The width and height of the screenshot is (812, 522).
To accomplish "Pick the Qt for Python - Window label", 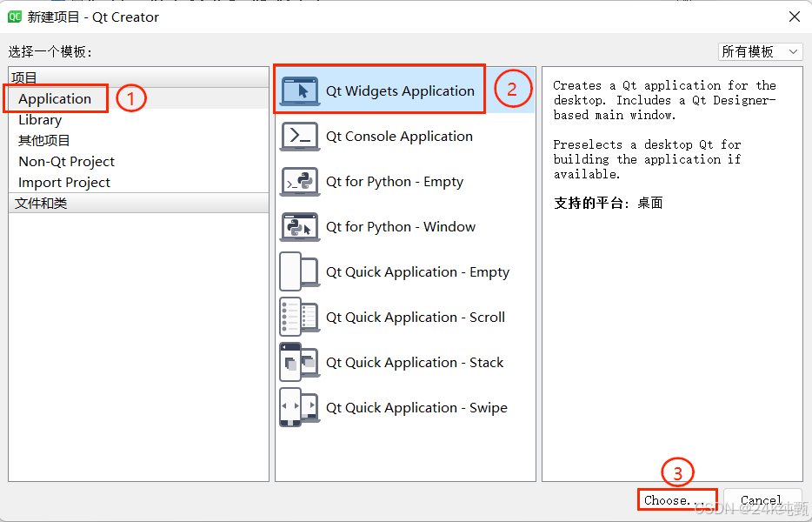I will point(400,227).
